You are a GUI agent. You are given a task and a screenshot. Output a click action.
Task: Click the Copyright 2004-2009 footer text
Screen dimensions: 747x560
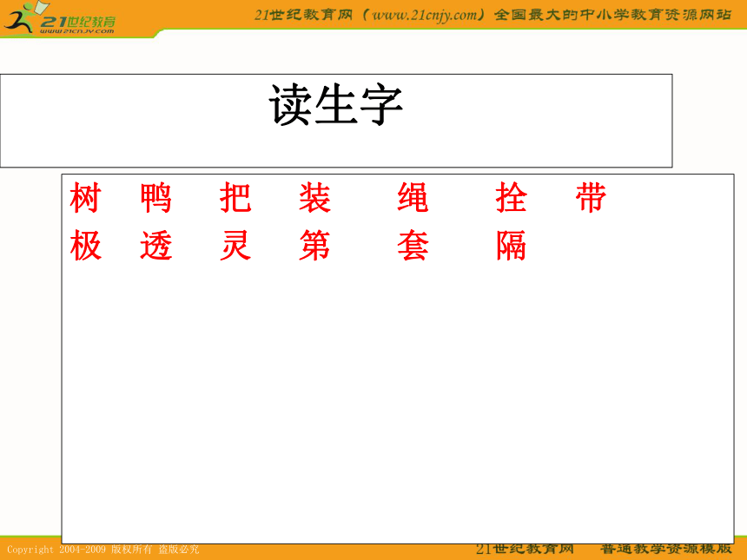[102, 550]
